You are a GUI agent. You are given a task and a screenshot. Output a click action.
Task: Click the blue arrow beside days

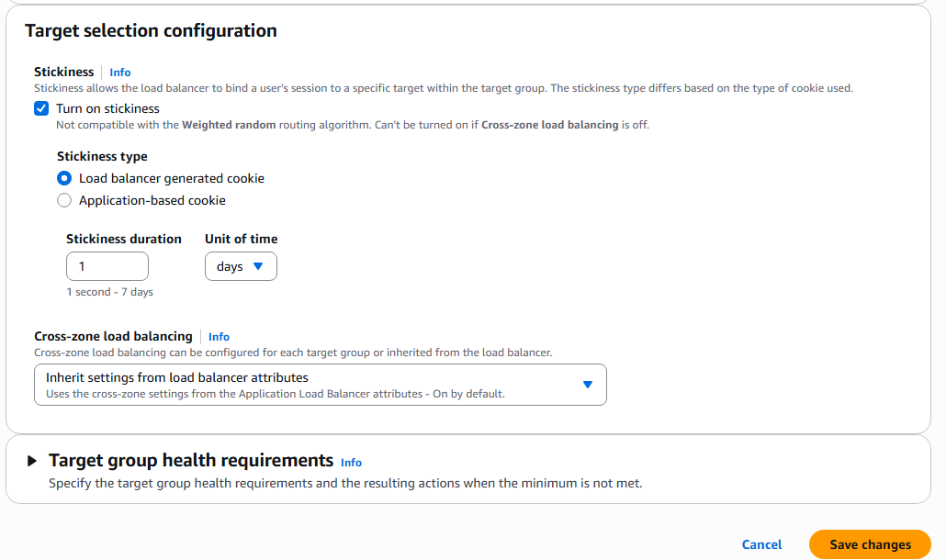[258, 266]
